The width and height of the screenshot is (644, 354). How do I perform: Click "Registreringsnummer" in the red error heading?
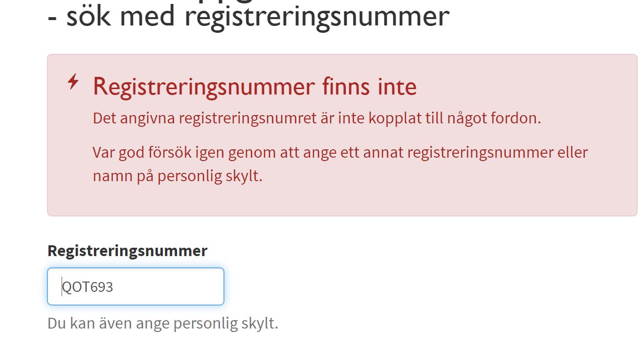[x=203, y=87]
